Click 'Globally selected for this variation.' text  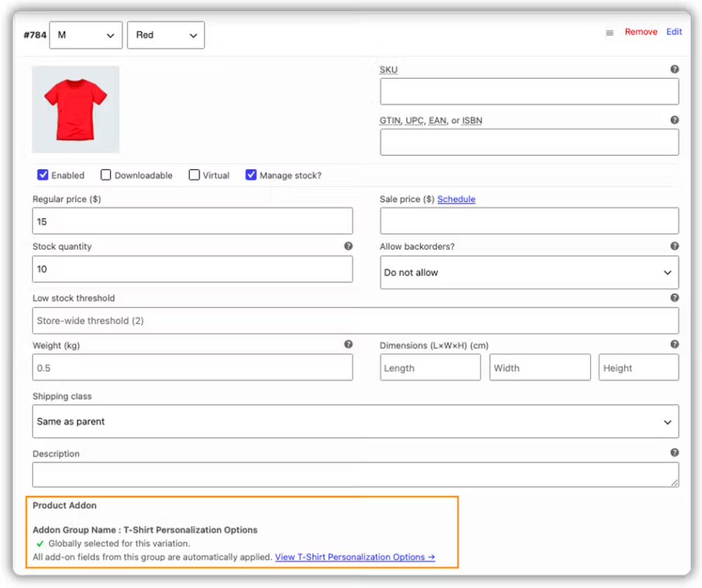pos(119,543)
